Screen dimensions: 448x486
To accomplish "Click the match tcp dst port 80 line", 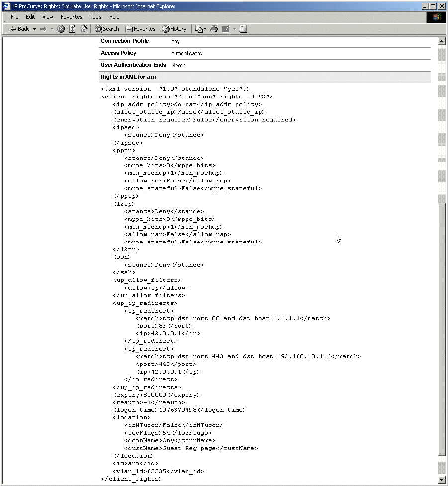I will [233, 319].
